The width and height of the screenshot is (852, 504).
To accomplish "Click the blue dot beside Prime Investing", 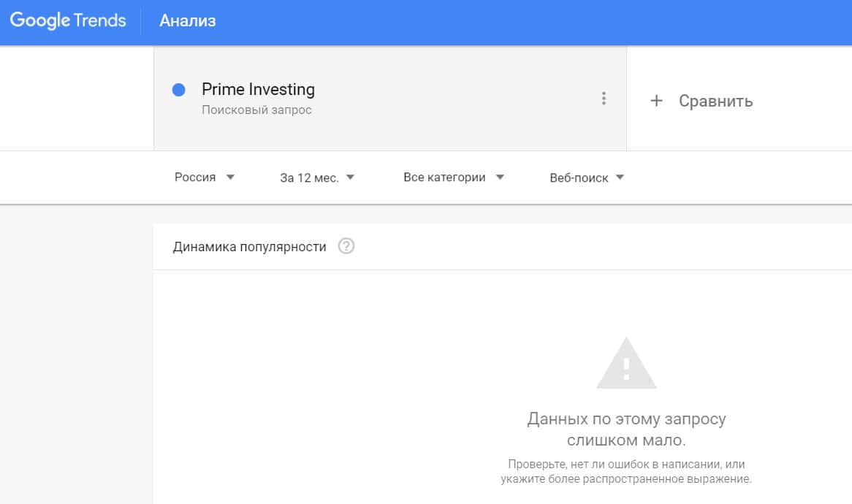I will click(178, 90).
